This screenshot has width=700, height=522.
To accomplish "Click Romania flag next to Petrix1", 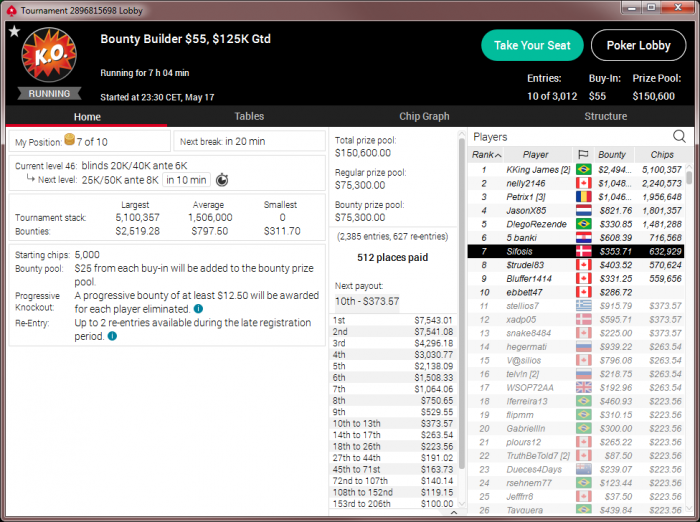I will [583, 197].
